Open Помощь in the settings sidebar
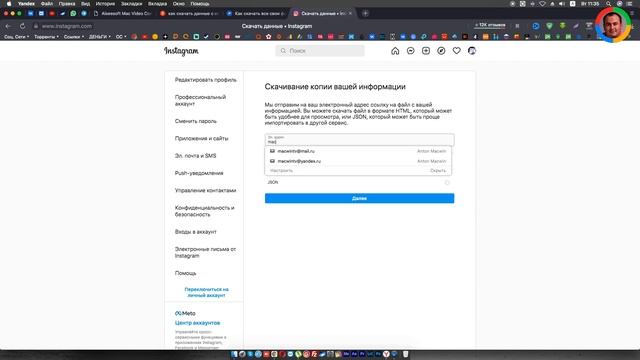Screen dimensions: 640x360 pos(186,273)
